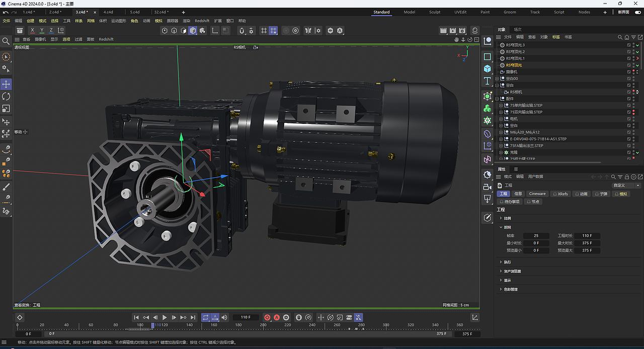
Task: Toggle the timeline loop playback button
Action: tap(205, 317)
